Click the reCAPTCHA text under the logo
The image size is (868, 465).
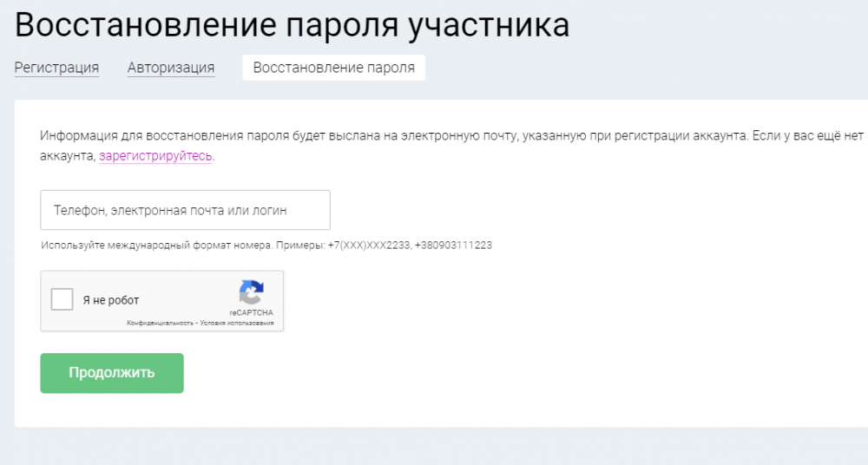(251, 312)
